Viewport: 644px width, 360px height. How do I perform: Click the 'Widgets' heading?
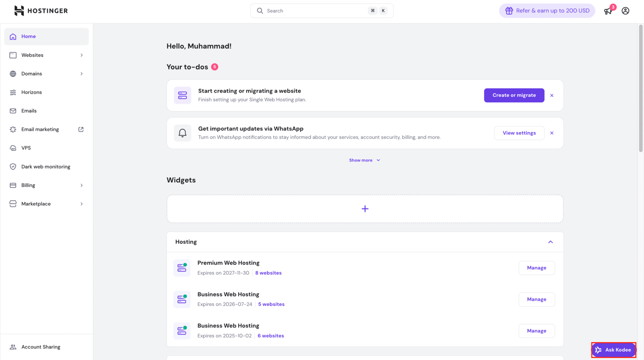pyautogui.click(x=181, y=180)
